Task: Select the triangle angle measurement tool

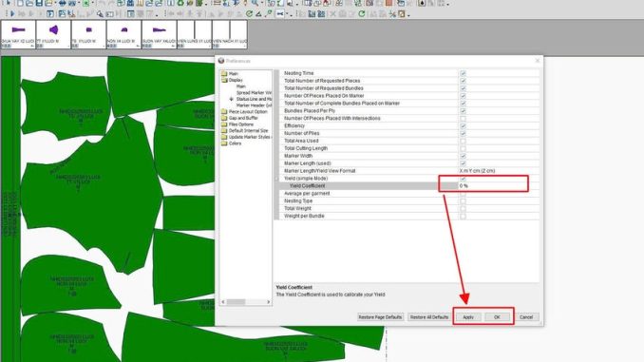Action: pyautogui.click(x=258, y=14)
